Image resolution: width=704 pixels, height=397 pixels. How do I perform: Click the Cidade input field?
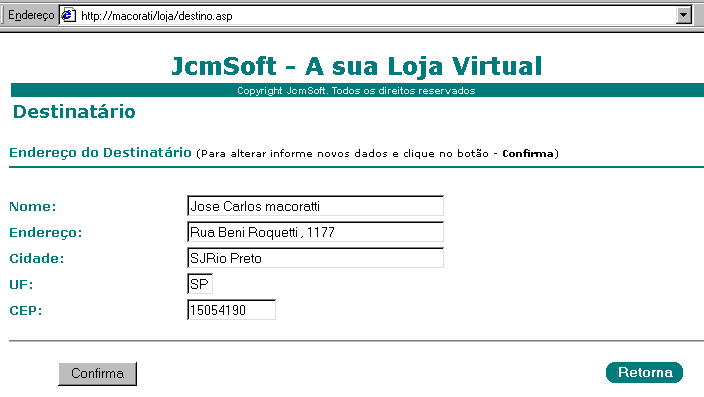tap(315, 258)
